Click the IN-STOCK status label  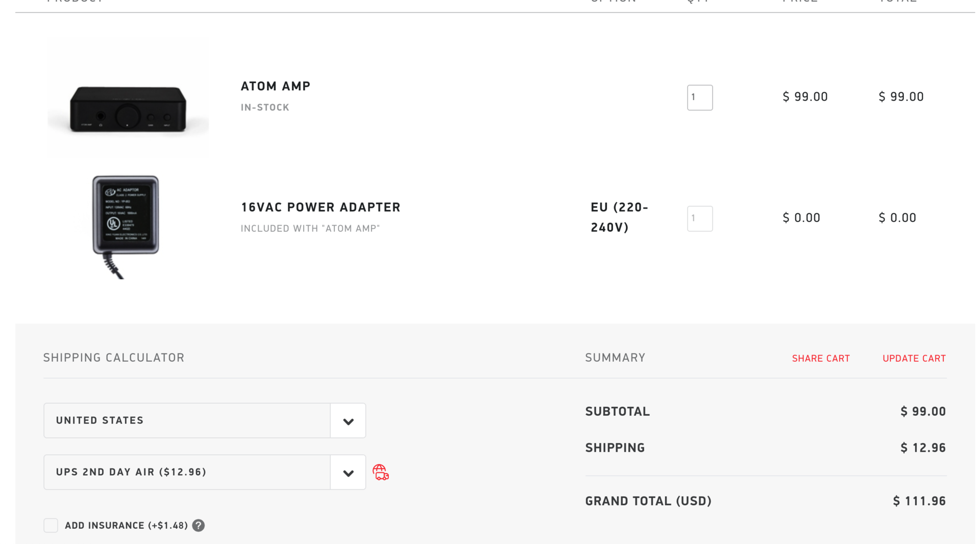tap(264, 107)
